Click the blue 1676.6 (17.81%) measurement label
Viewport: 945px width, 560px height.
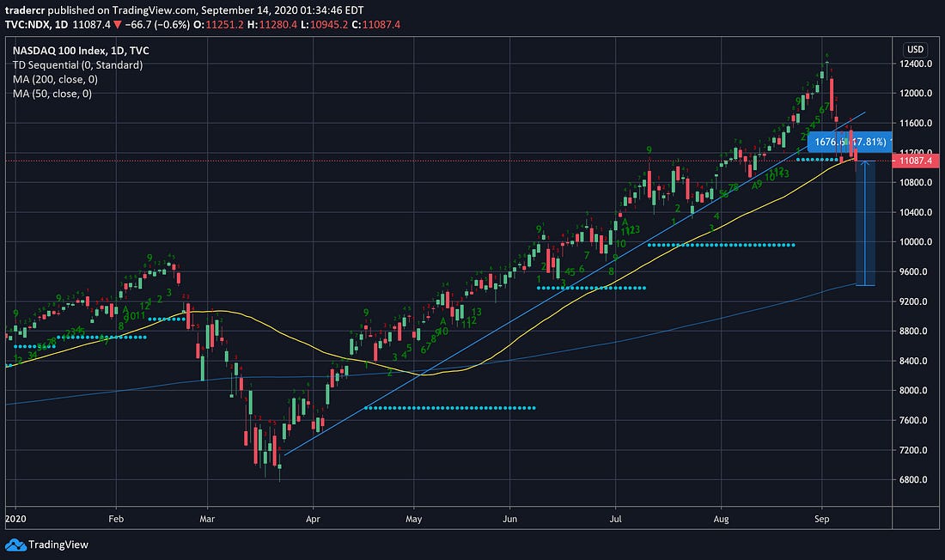coord(850,142)
